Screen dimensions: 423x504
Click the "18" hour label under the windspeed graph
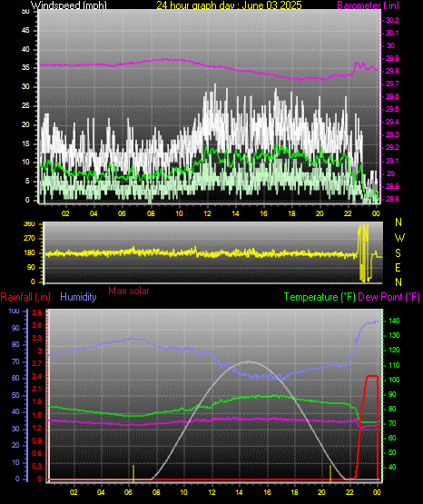(291, 213)
